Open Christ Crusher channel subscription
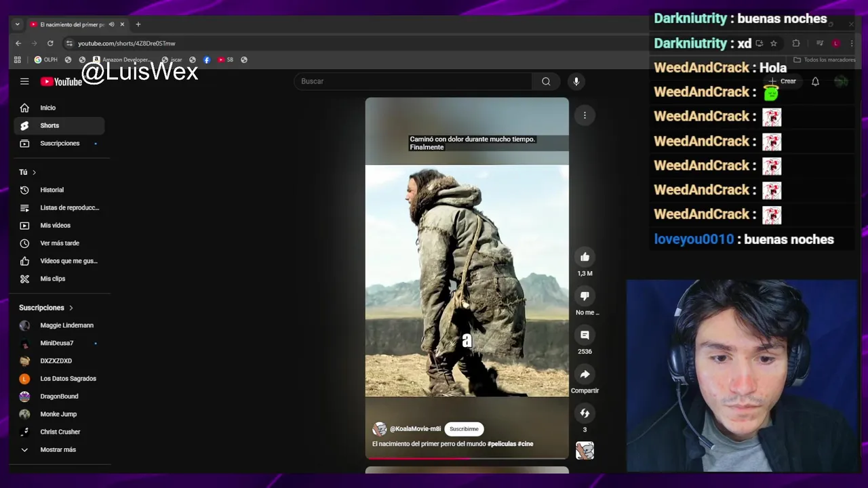 point(59,432)
